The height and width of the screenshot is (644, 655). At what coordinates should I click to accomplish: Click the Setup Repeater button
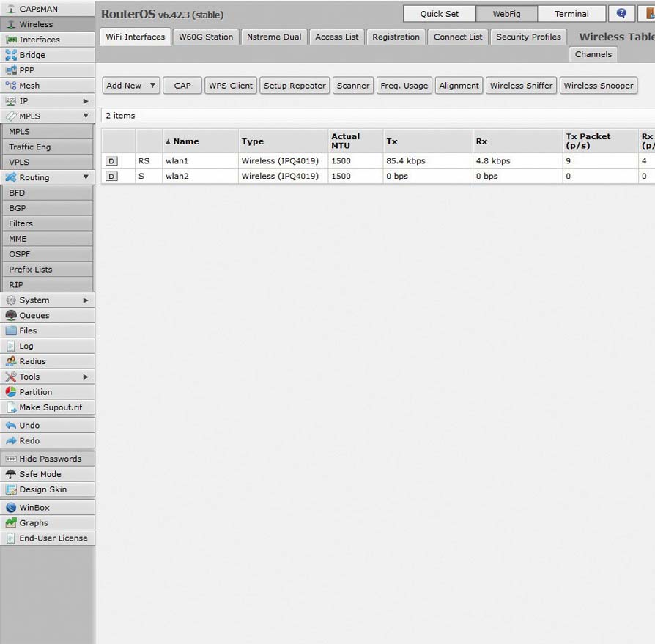point(295,86)
